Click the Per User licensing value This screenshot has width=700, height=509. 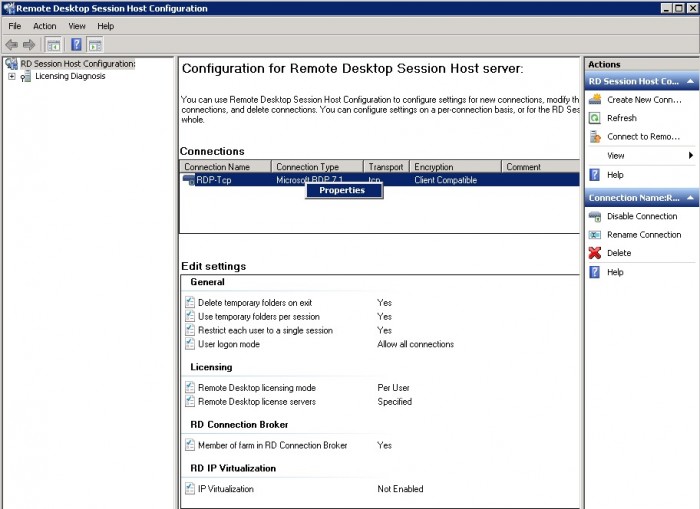(x=393, y=388)
